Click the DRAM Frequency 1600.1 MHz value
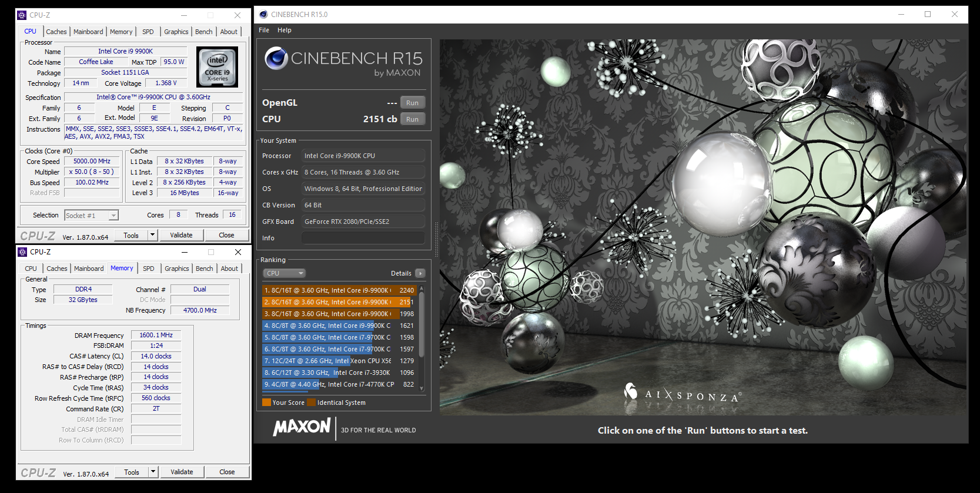Image resolution: width=980 pixels, height=493 pixels. [156, 335]
